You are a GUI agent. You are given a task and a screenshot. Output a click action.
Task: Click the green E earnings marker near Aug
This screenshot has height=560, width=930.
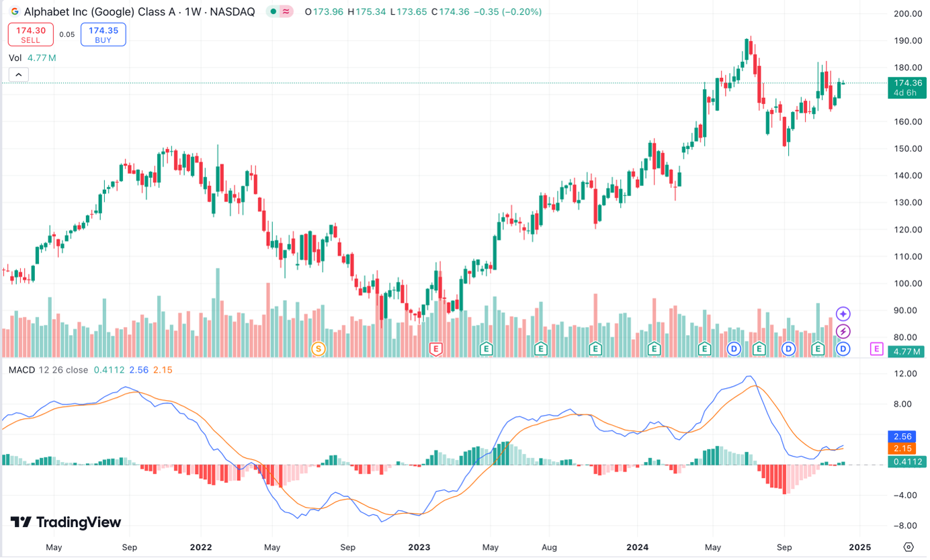click(540, 348)
